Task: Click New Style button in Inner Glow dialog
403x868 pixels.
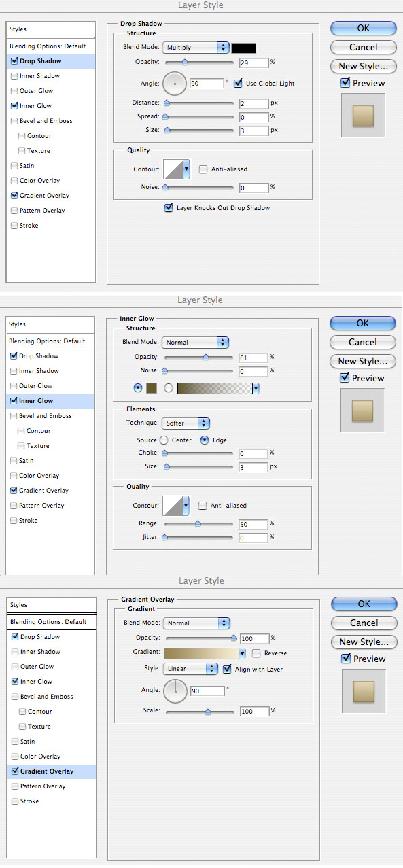Action: 363,362
